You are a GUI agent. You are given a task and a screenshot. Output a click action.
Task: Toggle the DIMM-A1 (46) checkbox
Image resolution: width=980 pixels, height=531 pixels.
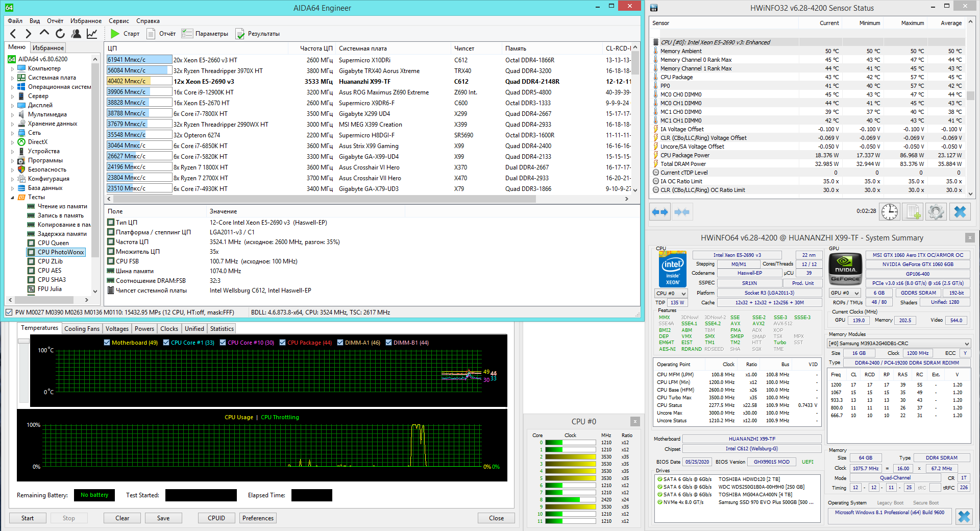click(340, 343)
